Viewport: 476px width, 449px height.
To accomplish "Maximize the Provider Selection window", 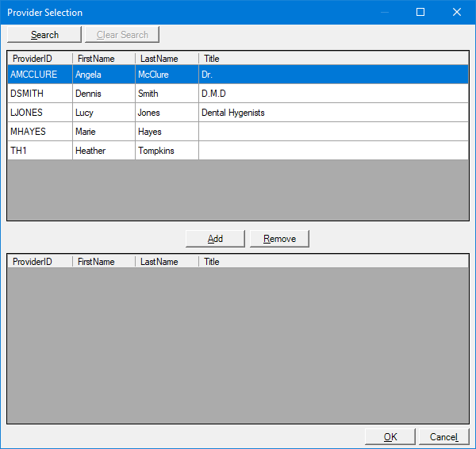I will [420, 12].
